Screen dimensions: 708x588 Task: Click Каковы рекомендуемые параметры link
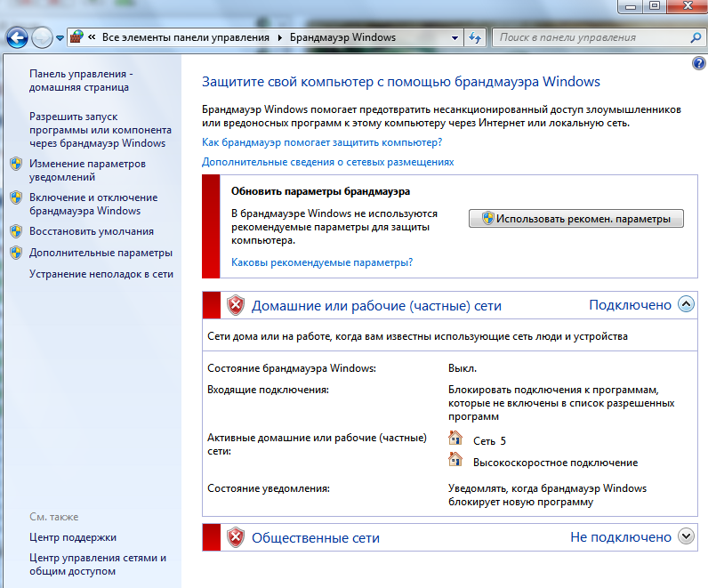pos(321,262)
